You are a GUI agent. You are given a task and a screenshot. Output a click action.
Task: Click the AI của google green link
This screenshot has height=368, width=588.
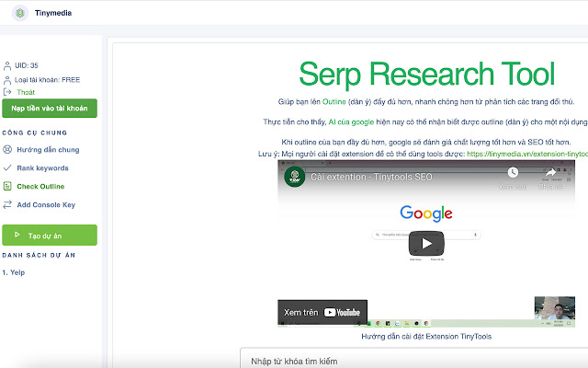click(x=351, y=122)
